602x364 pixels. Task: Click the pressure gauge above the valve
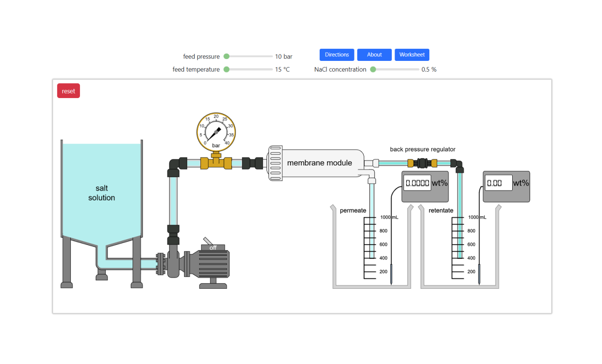(x=216, y=132)
